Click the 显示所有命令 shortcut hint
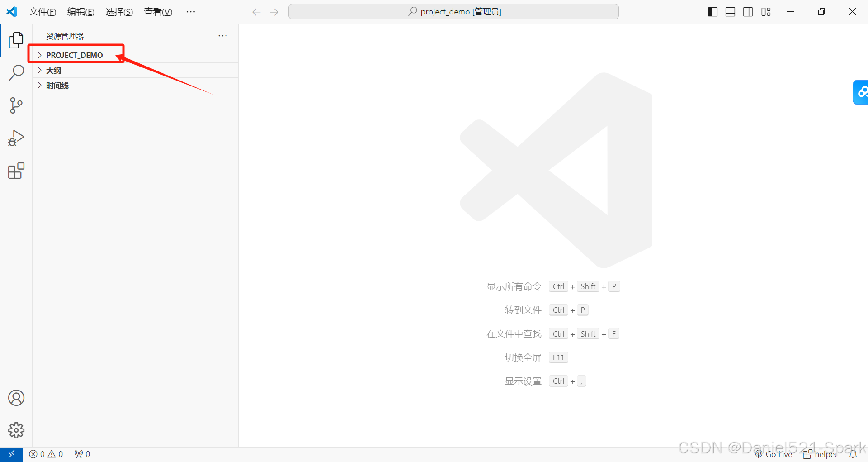The image size is (868, 462). pyautogui.click(x=514, y=286)
